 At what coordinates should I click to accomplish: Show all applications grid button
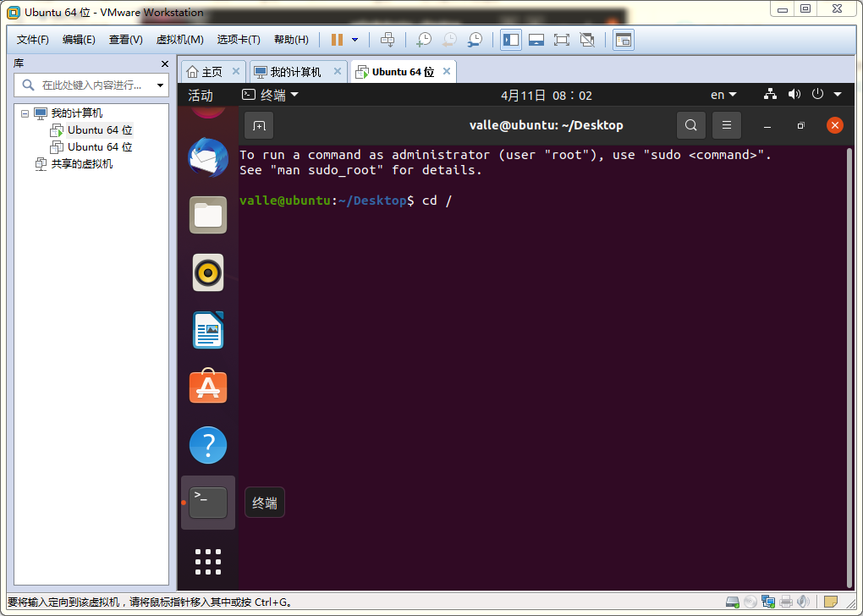pyautogui.click(x=208, y=562)
